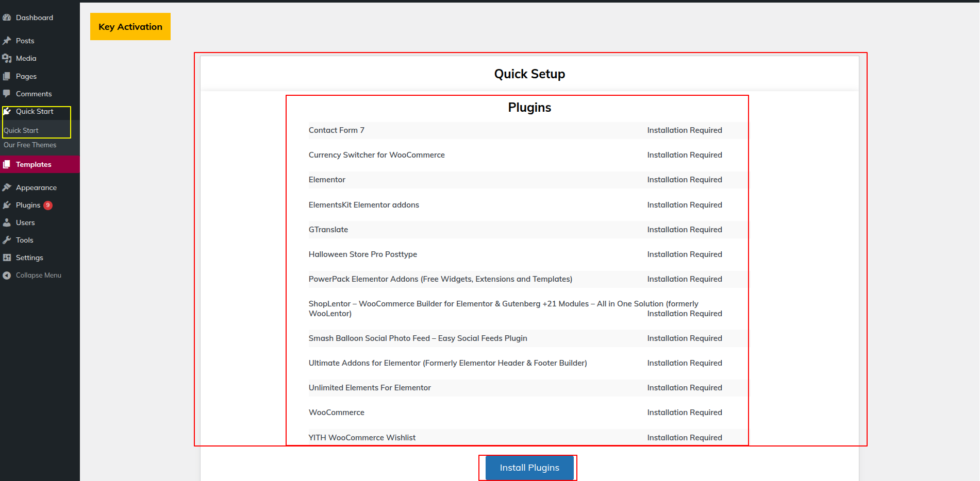Click Installation Required status for GTranslate
The image size is (980, 481).
click(x=685, y=230)
